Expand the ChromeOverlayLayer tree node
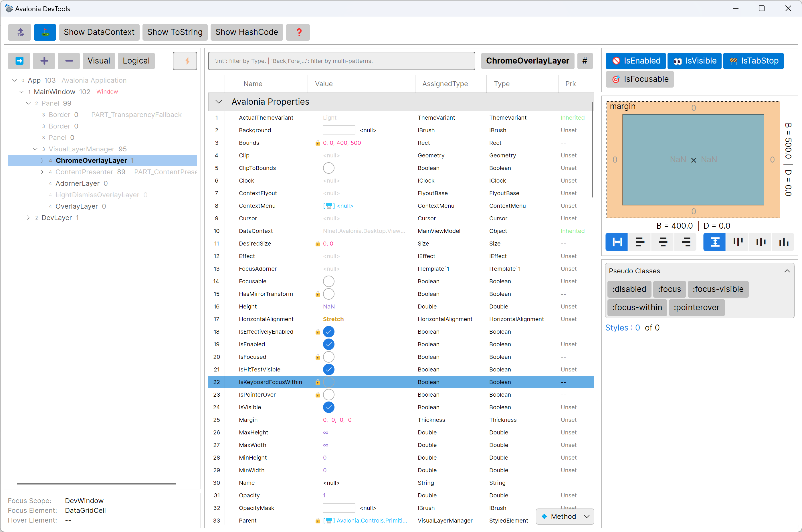The width and height of the screenshot is (802, 532). tap(42, 161)
